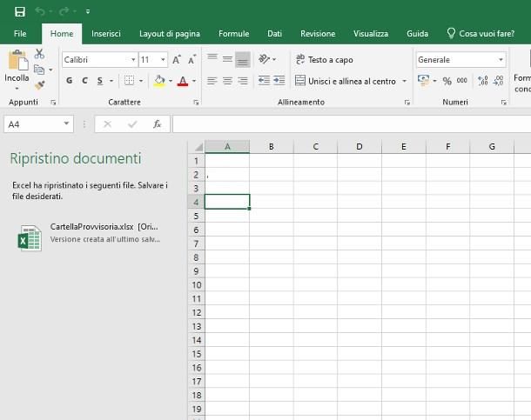Copy selection with the copy icon
Viewport: 531px width, 420px height.
(39, 70)
